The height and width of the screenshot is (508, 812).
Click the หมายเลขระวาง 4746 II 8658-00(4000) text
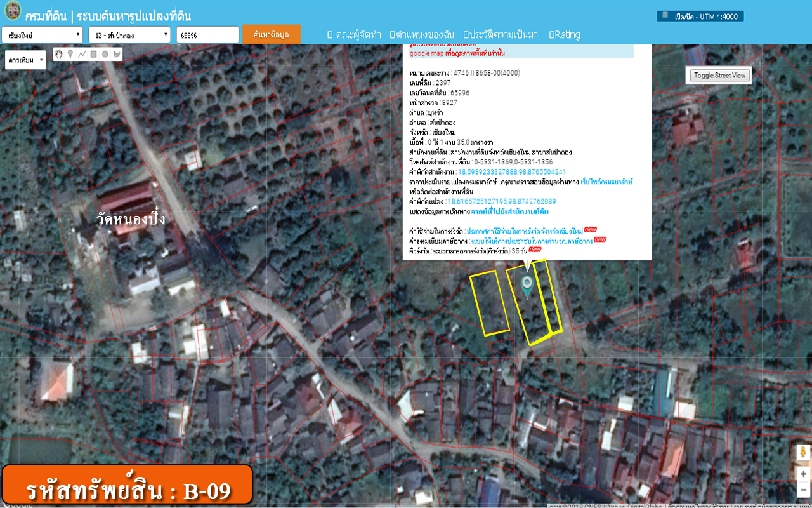tap(465, 73)
